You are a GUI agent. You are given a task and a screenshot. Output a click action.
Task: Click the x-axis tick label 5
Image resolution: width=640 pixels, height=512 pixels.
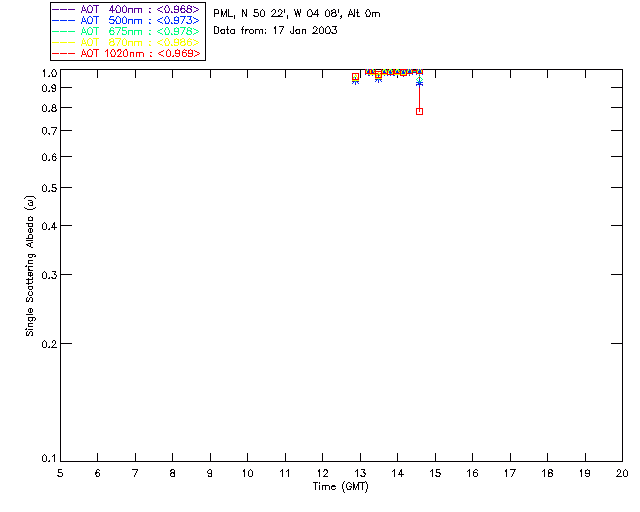pyautogui.click(x=60, y=473)
